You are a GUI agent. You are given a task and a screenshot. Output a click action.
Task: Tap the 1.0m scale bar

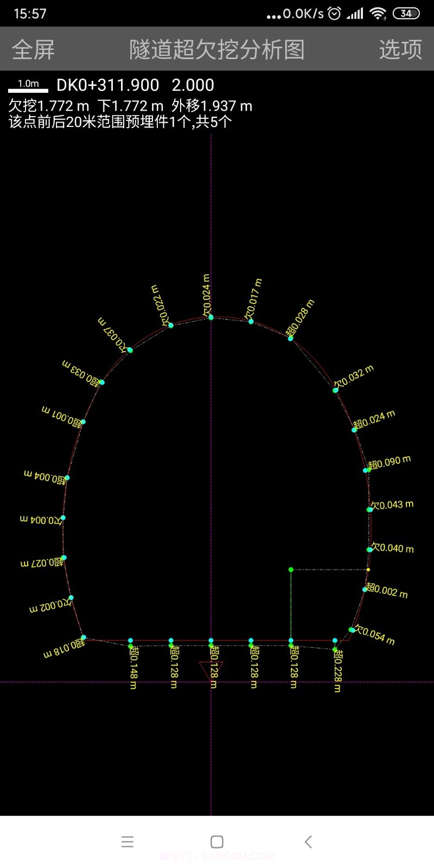28,86
